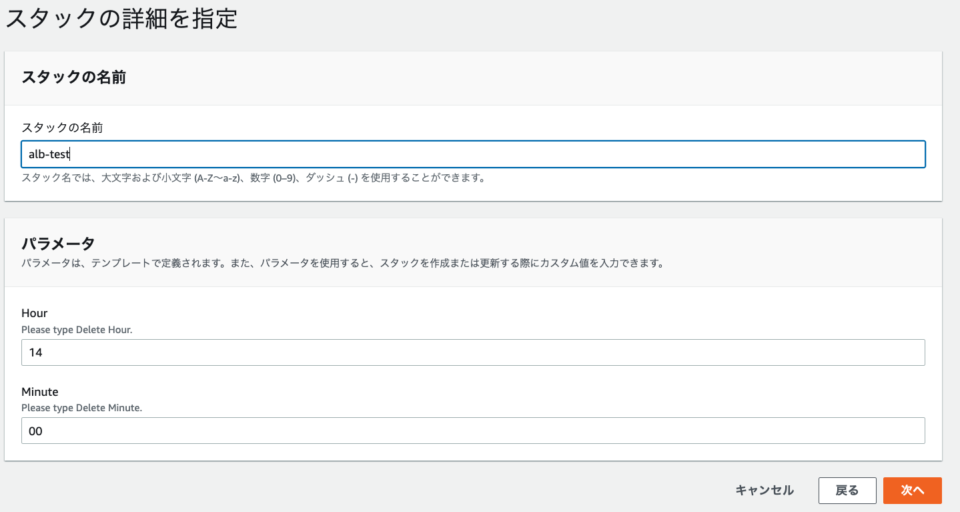Click empty space left of キャンセル
The image size is (960, 512).
click(x=367, y=490)
